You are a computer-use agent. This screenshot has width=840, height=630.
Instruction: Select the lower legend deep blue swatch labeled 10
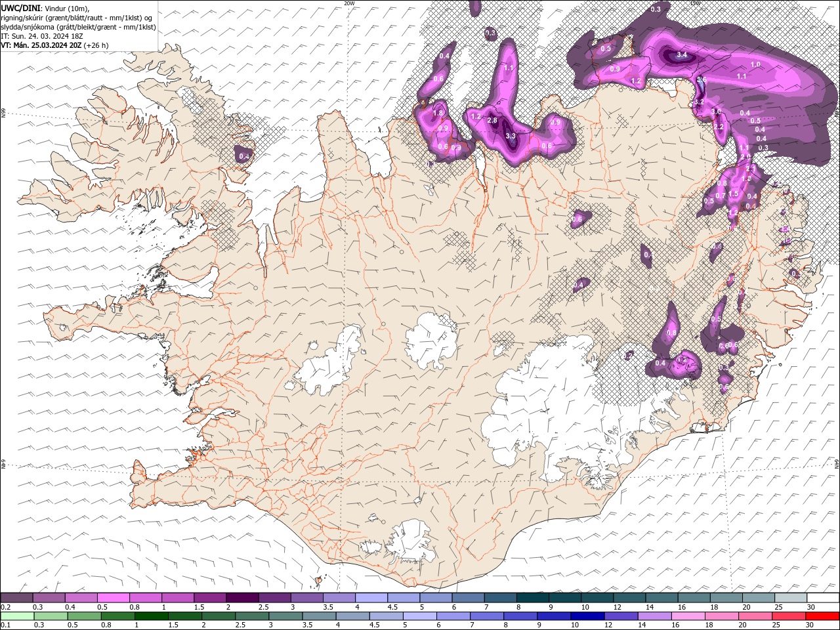coord(587,616)
